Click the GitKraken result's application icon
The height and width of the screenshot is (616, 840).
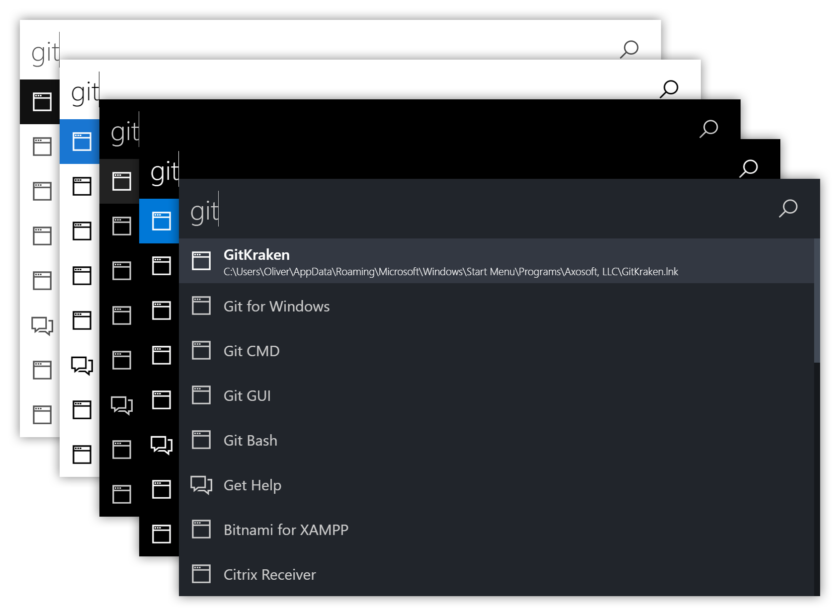pos(201,261)
